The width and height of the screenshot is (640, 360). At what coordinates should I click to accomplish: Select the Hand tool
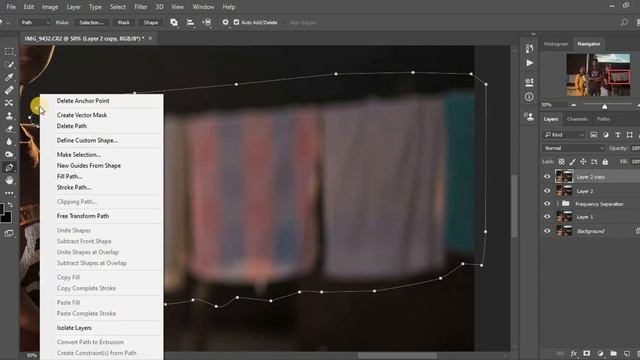[9, 180]
